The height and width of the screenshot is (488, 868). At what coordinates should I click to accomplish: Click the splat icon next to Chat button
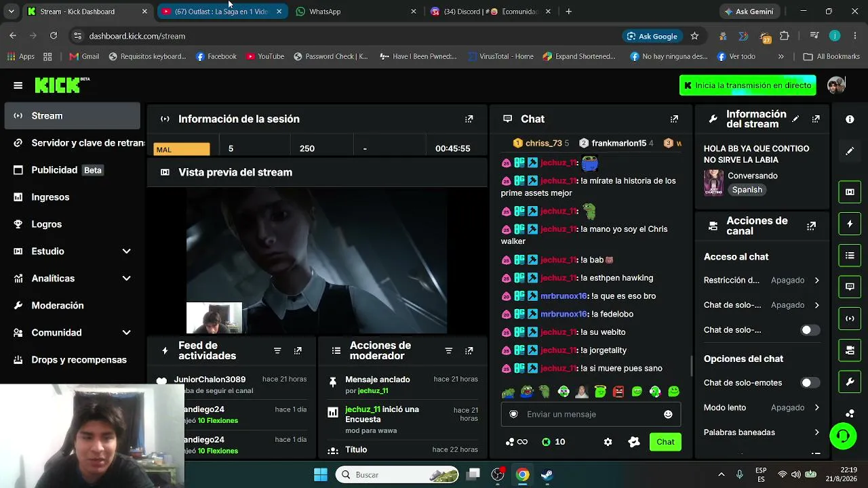tap(634, 442)
